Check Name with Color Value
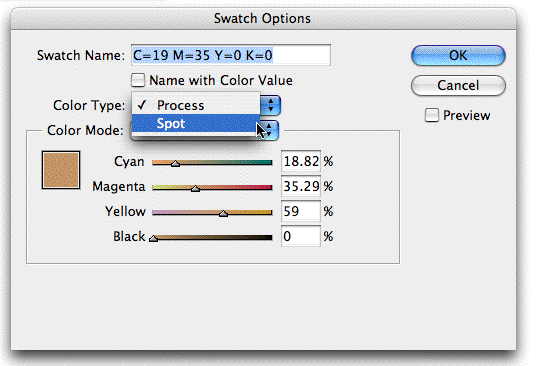This screenshot has height=366, width=536. pos(138,80)
